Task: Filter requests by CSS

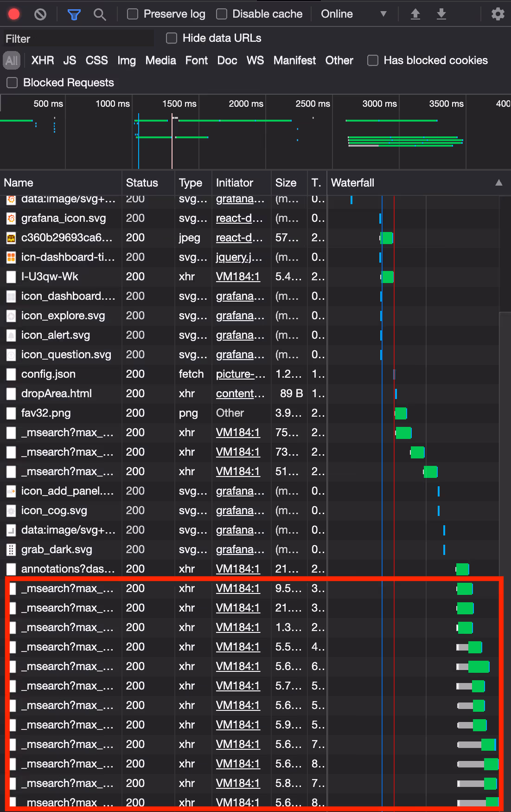Action: [x=96, y=60]
